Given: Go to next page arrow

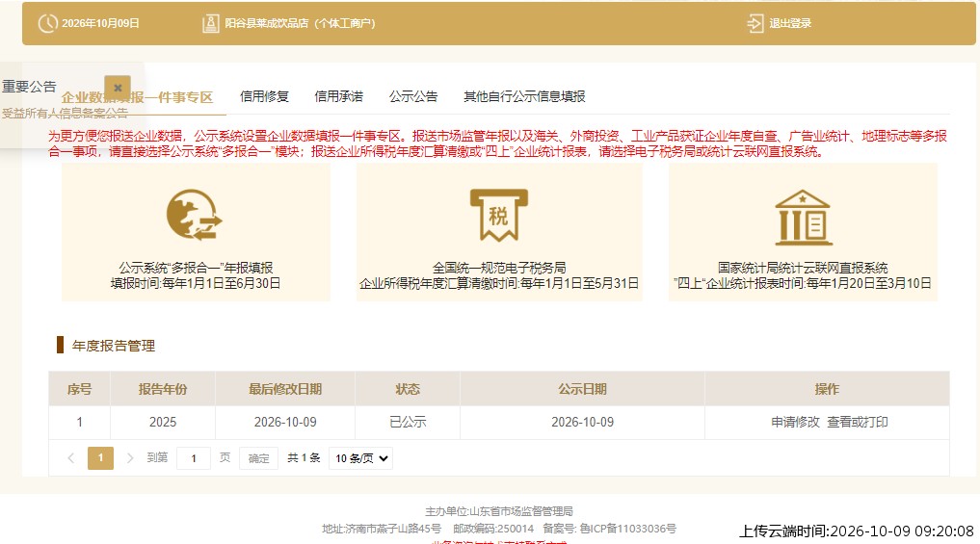Looking at the screenshot, I should (130, 458).
